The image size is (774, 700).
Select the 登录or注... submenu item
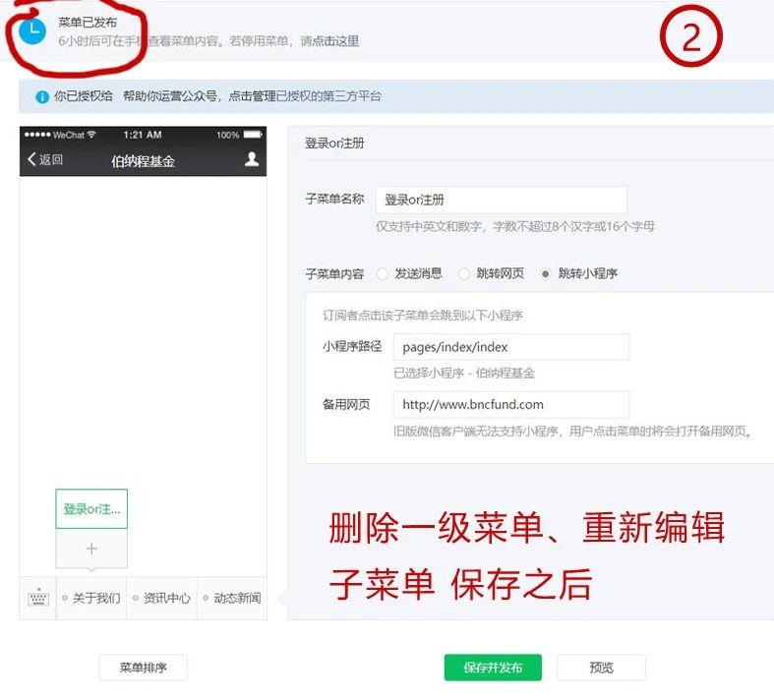(x=91, y=508)
